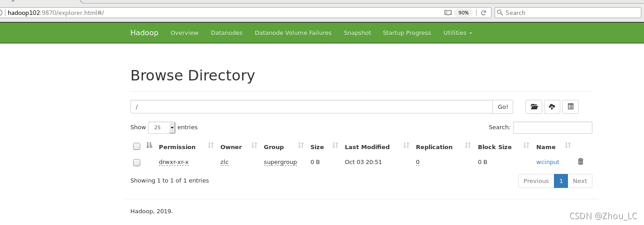This screenshot has width=644, height=225.
Task: Click the Browse Directory heading
Action: click(193, 75)
